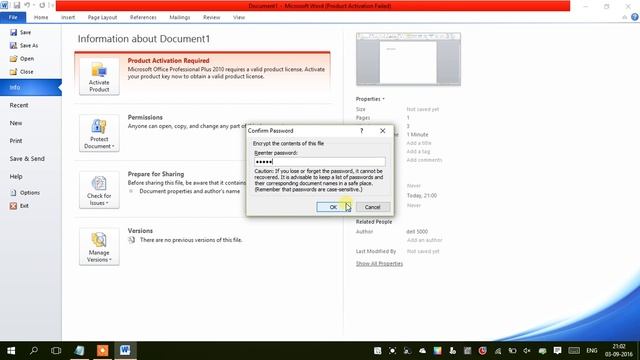
Task: Click the OneDrive cloud tray icon
Action: click(x=422, y=351)
